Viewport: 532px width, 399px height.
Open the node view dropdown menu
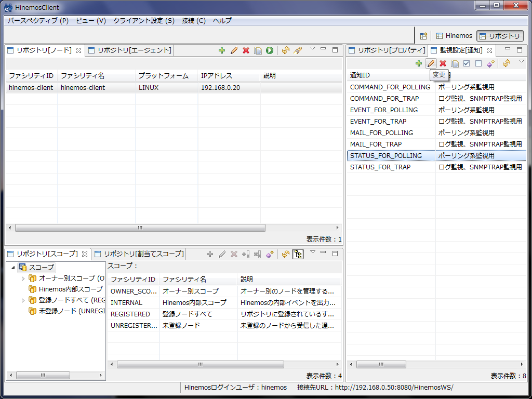pos(313,48)
